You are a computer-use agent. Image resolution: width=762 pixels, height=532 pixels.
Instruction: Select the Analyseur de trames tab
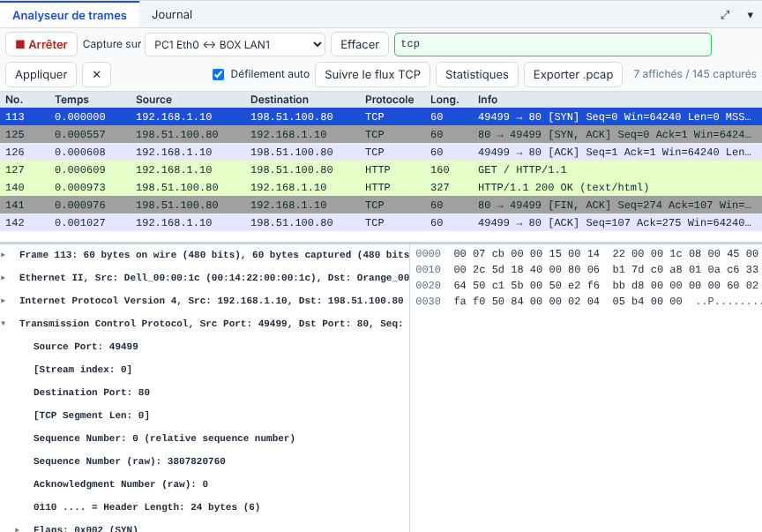pyautogui.click(x=70, y=15)
